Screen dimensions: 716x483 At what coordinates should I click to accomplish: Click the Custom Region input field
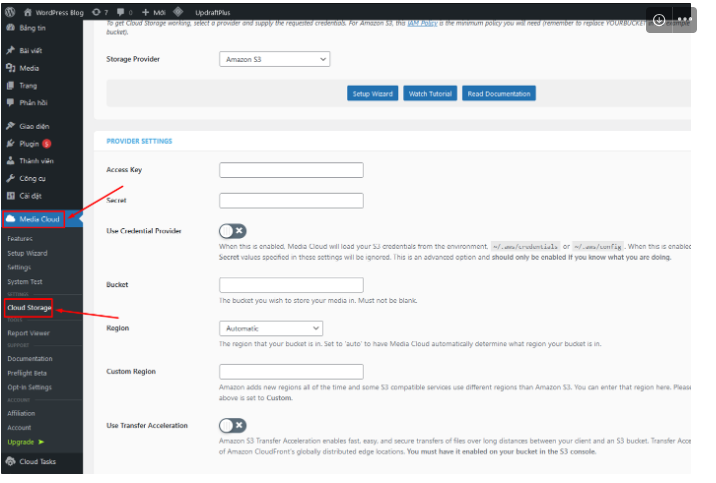(x=291, y=372)
